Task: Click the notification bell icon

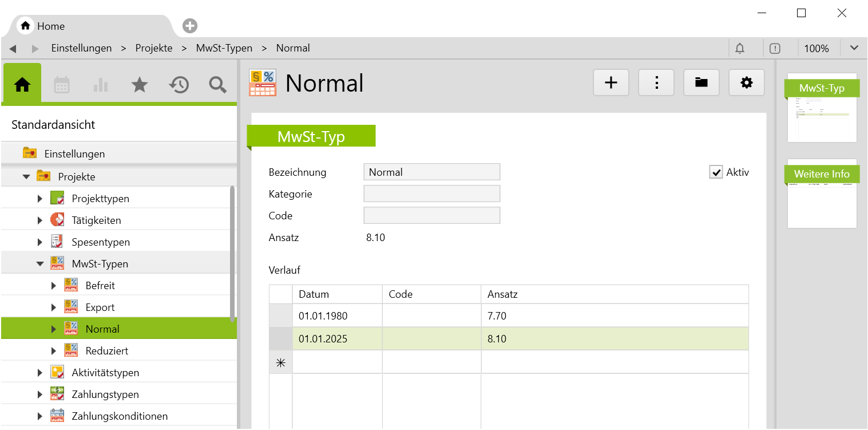Action: coord(740,49)
